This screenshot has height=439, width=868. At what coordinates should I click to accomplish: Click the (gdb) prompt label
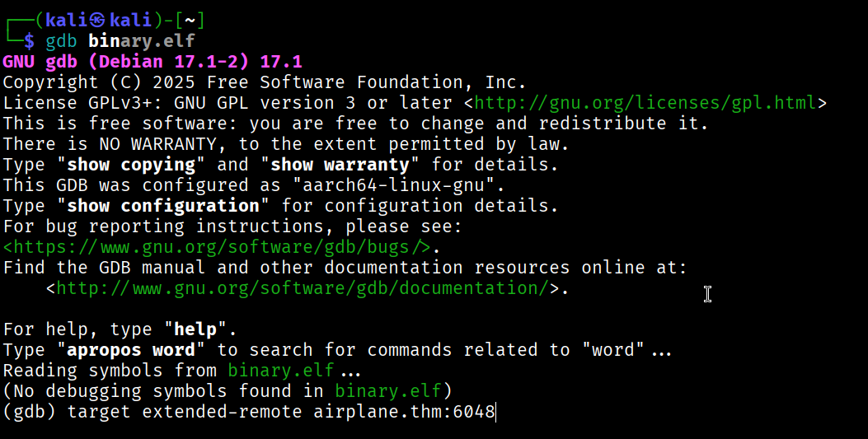(30, 412)
